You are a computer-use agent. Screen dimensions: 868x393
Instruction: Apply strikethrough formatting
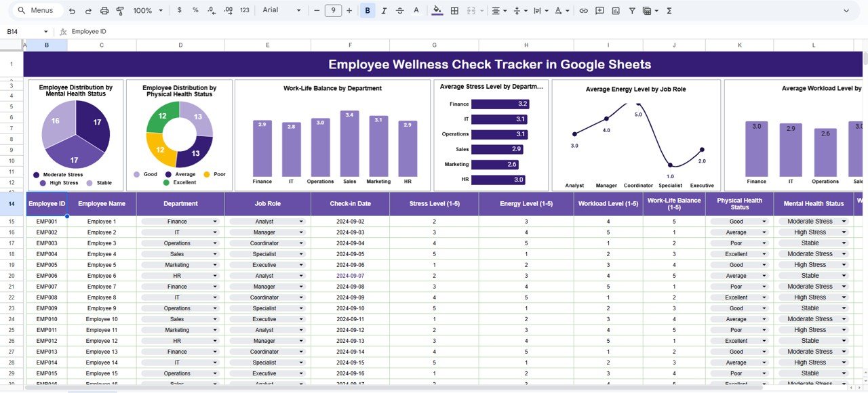[x=399, y=10]
